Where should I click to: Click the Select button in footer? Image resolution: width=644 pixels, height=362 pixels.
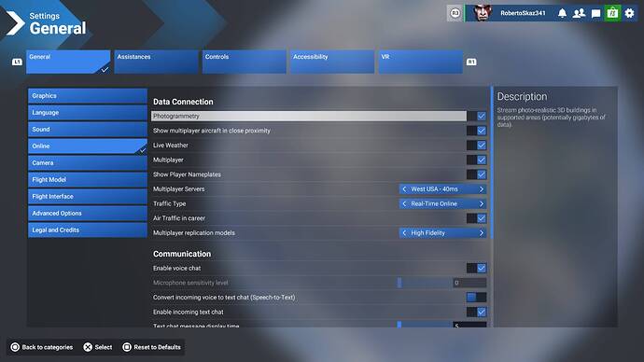point(98,347)
